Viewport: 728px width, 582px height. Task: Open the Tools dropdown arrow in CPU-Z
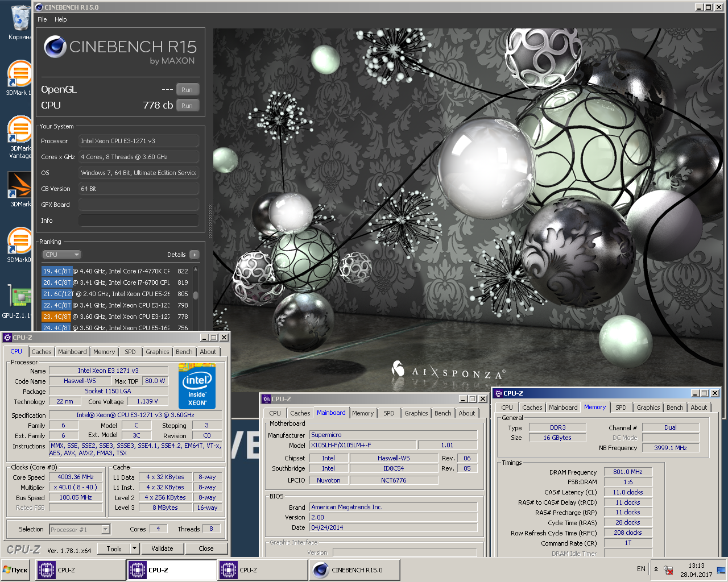[x=134, y=548]
